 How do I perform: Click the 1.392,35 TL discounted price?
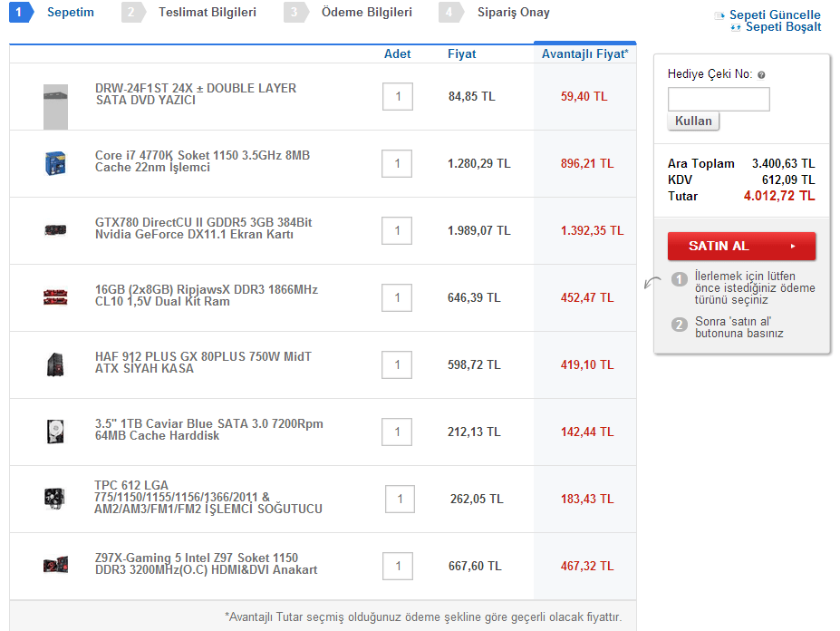(x=592, y=230)
